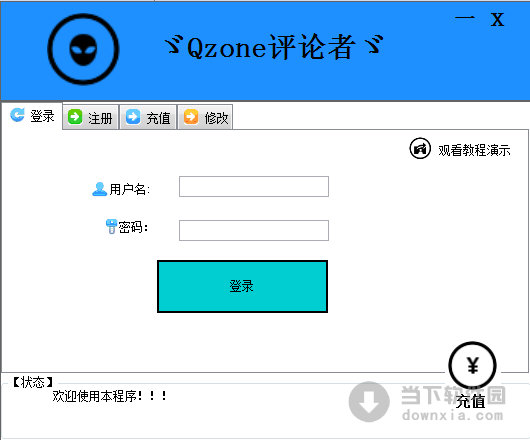Image resolution: width=530 pixels, height=440 pixels.
Task: Click the green arrow icon on 注册 tab
Action: click(75, 117)
